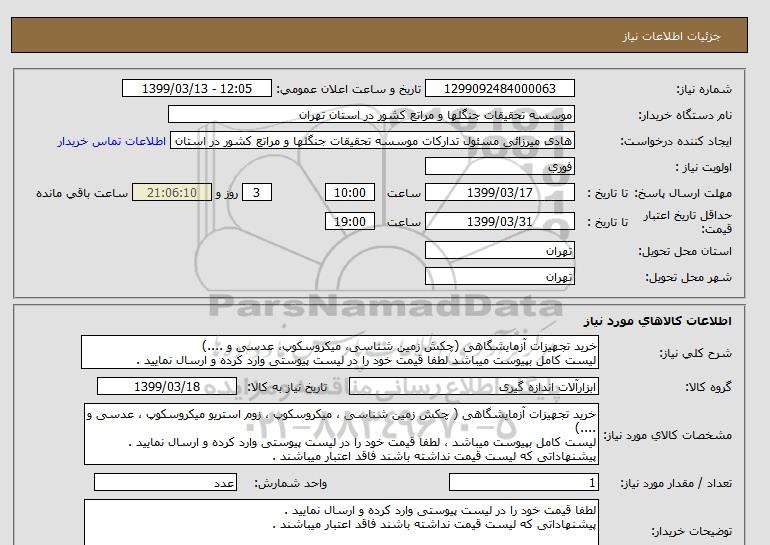Click the quantity field showing 1
The width and height of the screenshot is (770, 545).
(x=524, y=483)
